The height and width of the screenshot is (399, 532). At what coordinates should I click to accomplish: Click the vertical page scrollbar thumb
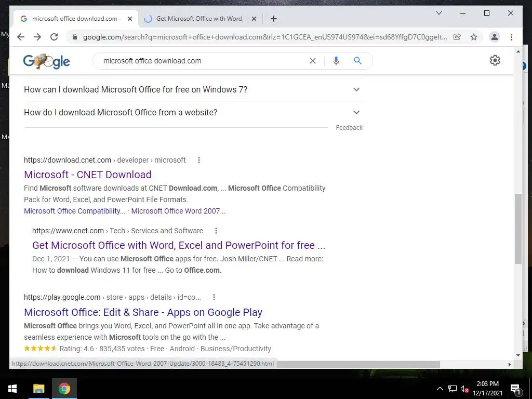(x=518, y=229)
